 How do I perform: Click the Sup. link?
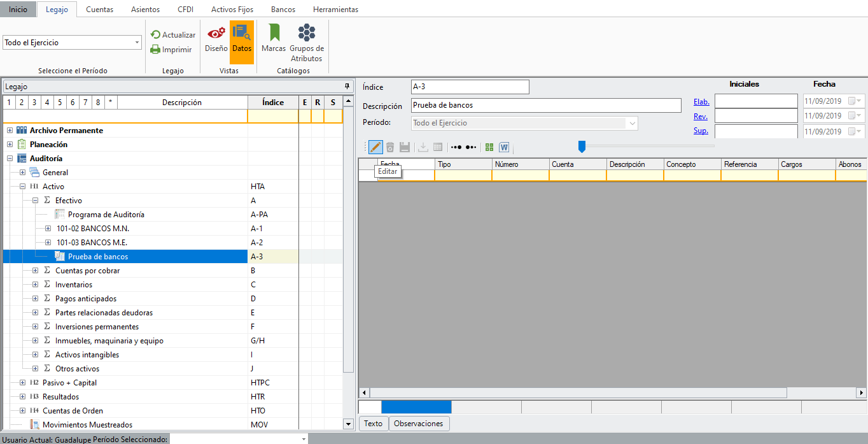[700, 131]
